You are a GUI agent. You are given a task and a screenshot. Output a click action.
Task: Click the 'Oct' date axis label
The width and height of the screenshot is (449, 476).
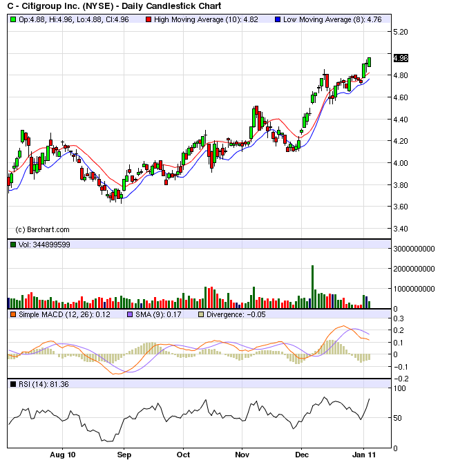coord(183,455)
